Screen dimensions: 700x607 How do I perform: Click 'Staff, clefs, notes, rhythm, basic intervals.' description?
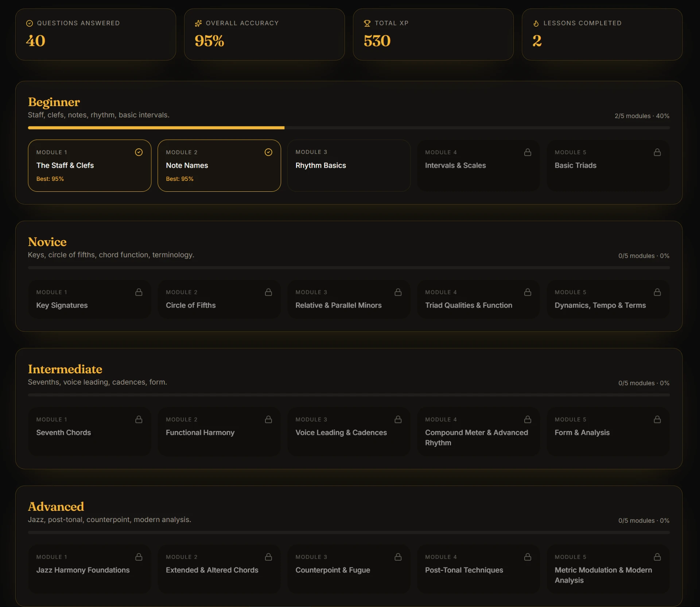99,115
